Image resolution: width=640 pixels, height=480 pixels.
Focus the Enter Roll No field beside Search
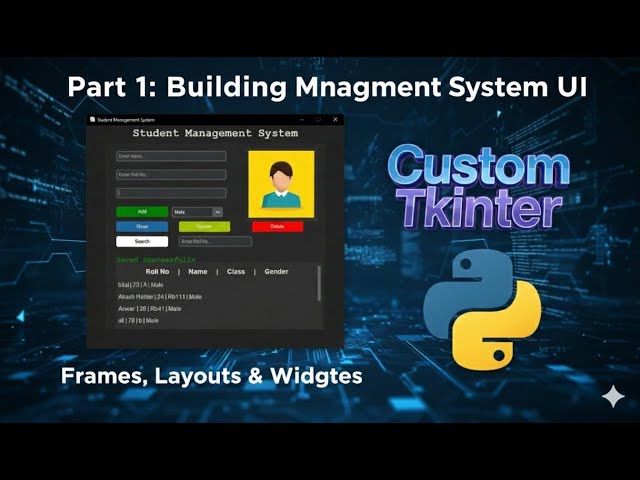tap(216, 242)
